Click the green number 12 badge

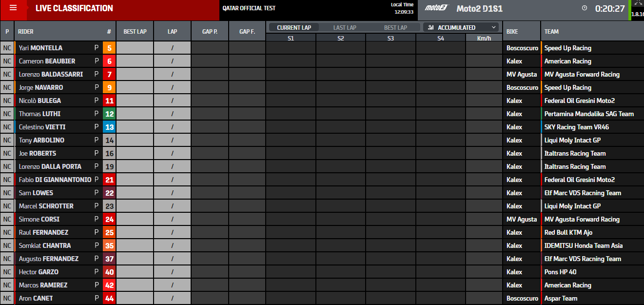tap(109, 114)
